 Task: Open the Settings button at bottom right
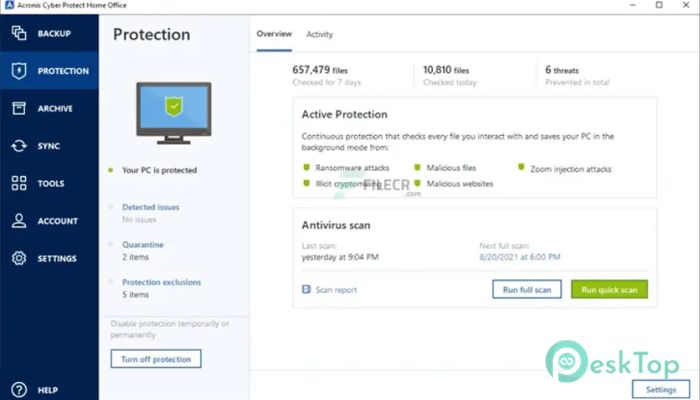[661, 390]
